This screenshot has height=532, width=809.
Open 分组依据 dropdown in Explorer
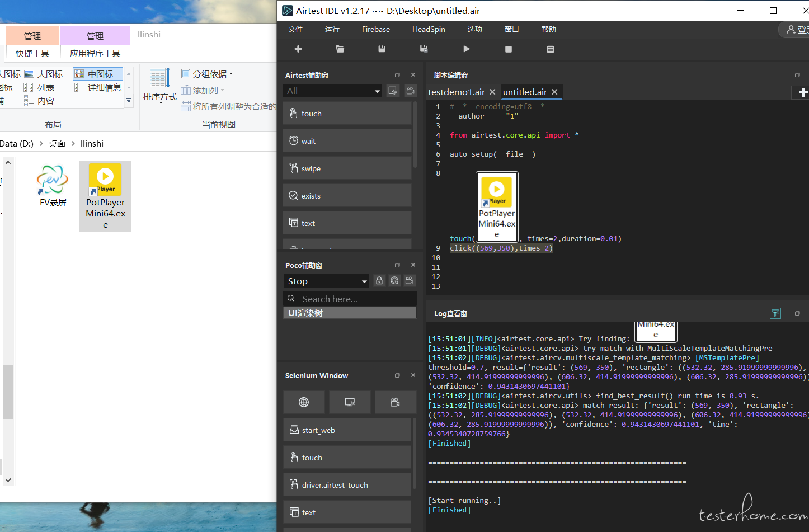coord(207,74)
